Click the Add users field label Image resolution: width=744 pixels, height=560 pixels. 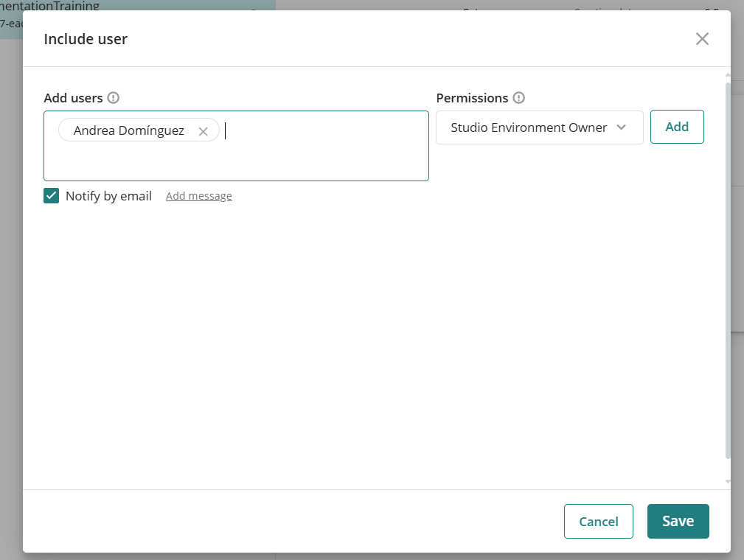(x=73, y=98)
